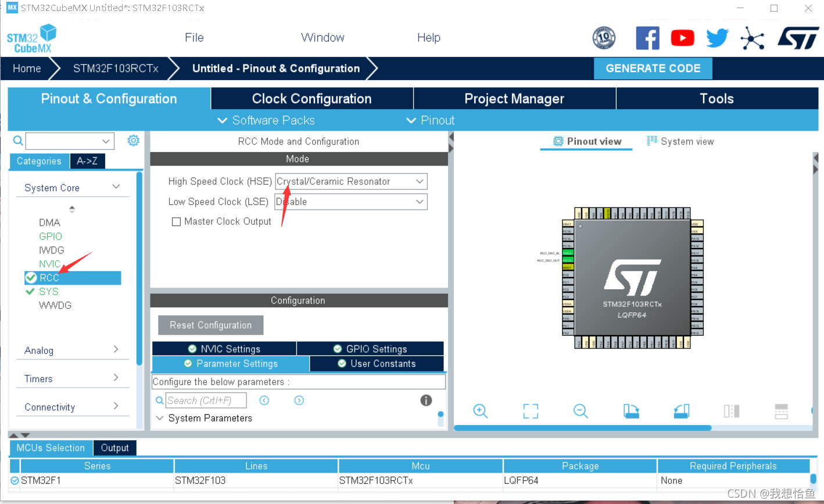The width and height of the screenshot is (824, 504).
Task: Go to next parameter search result
Action: pyautogui.click(x=299, y=400)
